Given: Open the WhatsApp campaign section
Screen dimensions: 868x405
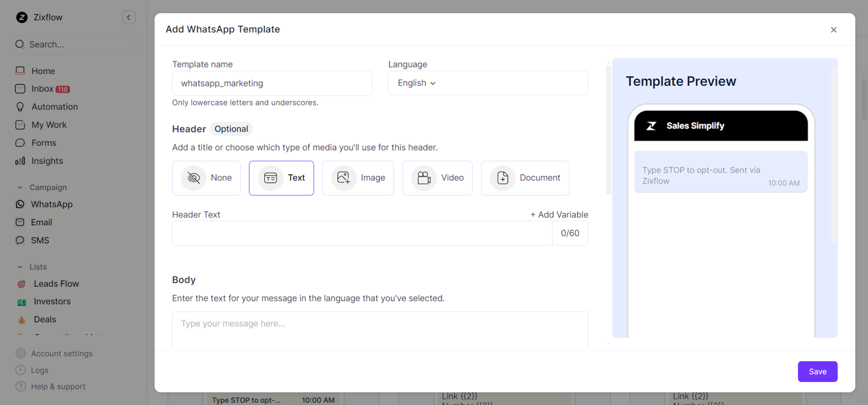Looking at the screenshot, I should 51,204.
